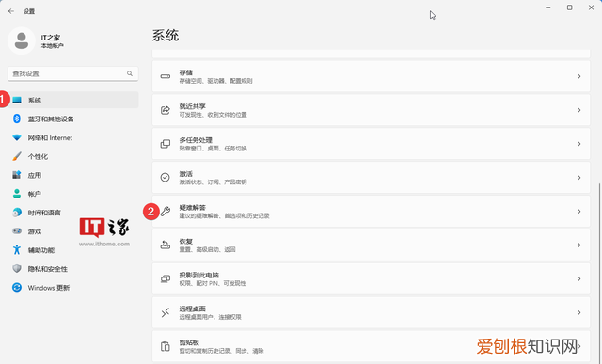Expand 就近共享 with its chevron

(579, 110)
